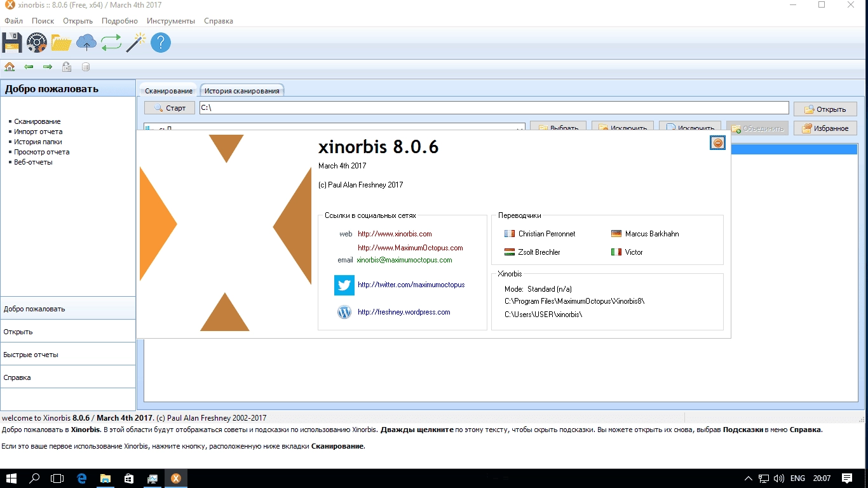Select История папки in the welcome list
The image size is (868, 488).
(x=38, y=142)
